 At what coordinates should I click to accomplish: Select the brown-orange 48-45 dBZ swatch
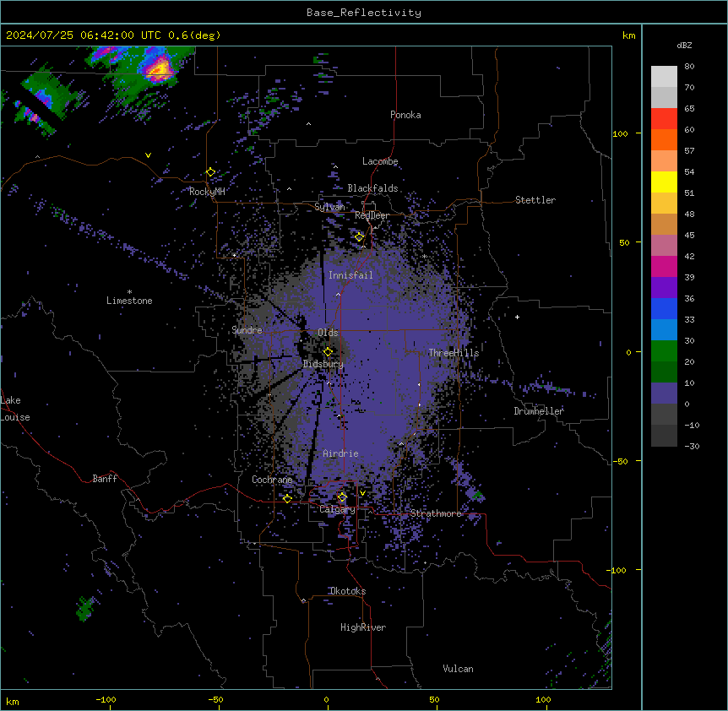[664, 224]
